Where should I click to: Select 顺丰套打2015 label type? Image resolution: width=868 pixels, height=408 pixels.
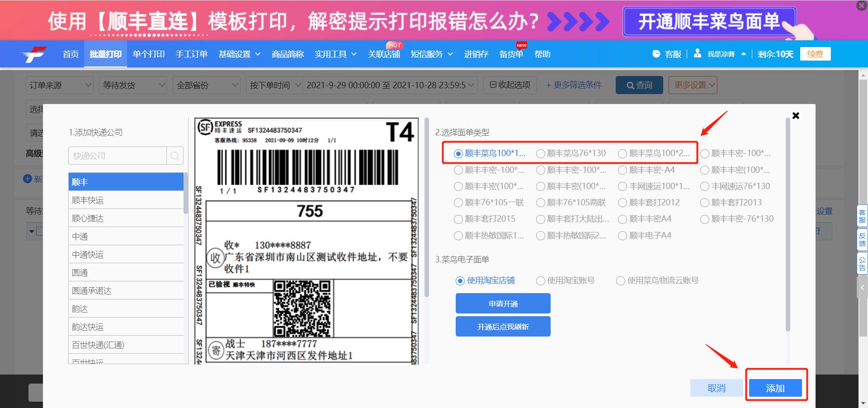point(485,219)
